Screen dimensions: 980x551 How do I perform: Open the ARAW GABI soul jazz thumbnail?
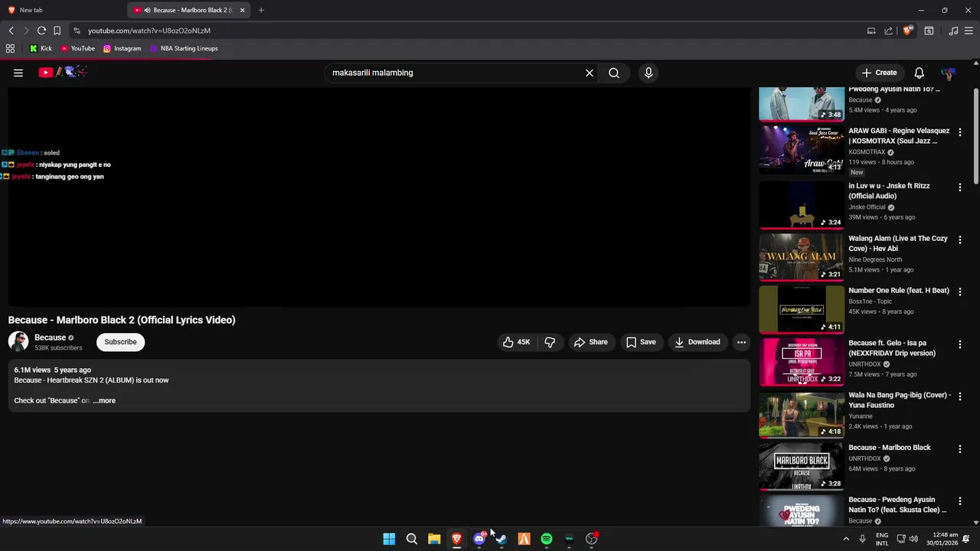[x=801, y=149]
